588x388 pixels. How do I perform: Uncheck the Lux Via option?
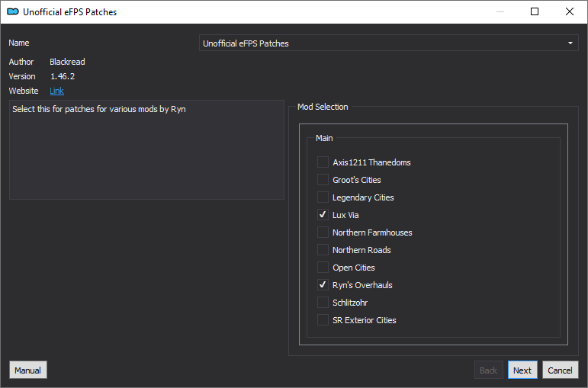pos(323,215)
